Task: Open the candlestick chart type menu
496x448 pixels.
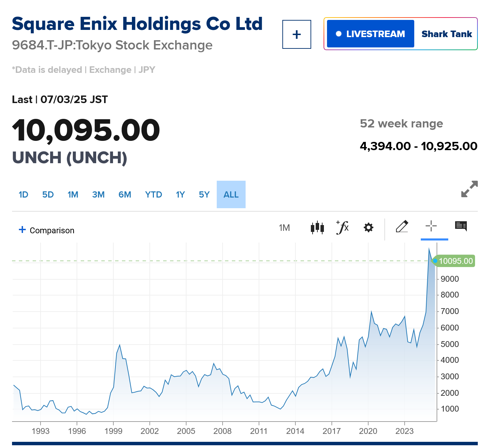Action: (317, 227)
